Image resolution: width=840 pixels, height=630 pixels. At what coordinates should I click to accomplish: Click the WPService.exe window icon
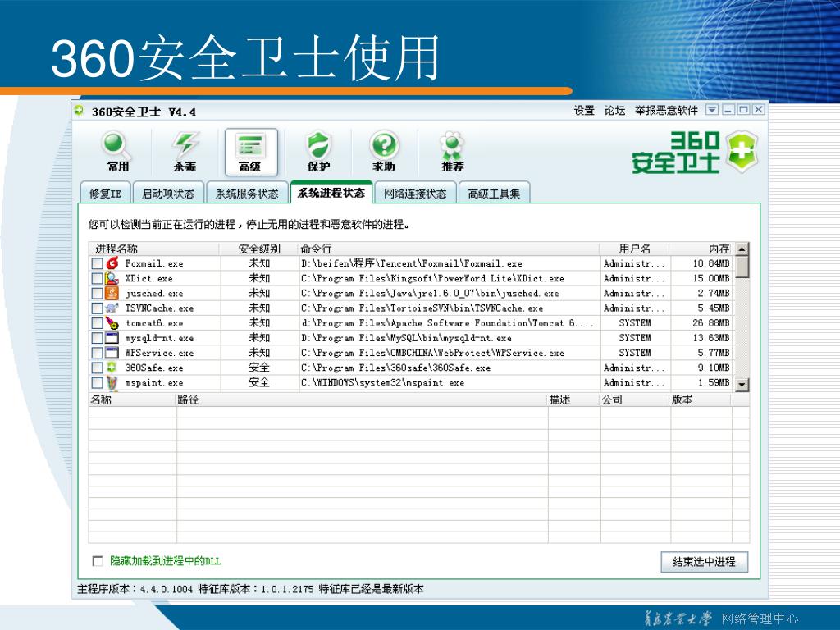[112, 353]
